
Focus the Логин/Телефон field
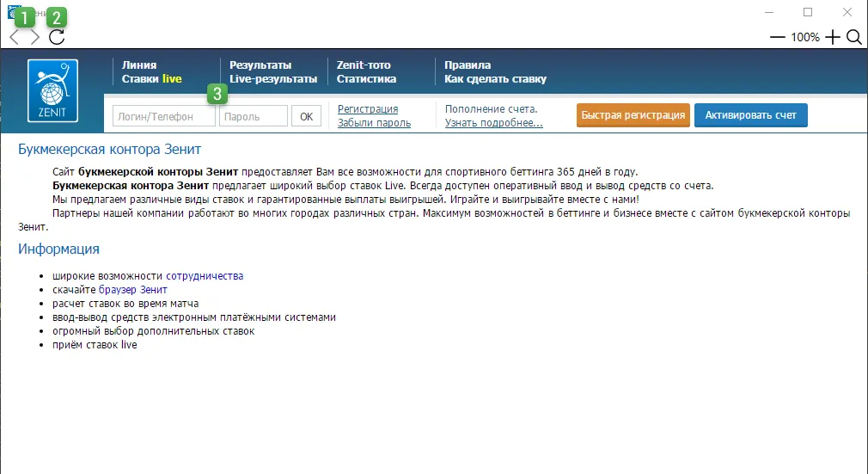[164, 116]
